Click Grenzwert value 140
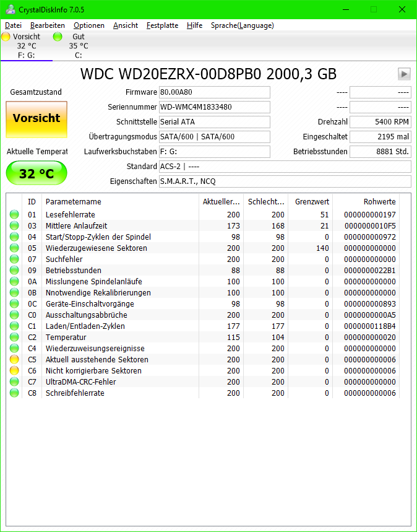This screenshot has width=417, height=532. point(322,248)
